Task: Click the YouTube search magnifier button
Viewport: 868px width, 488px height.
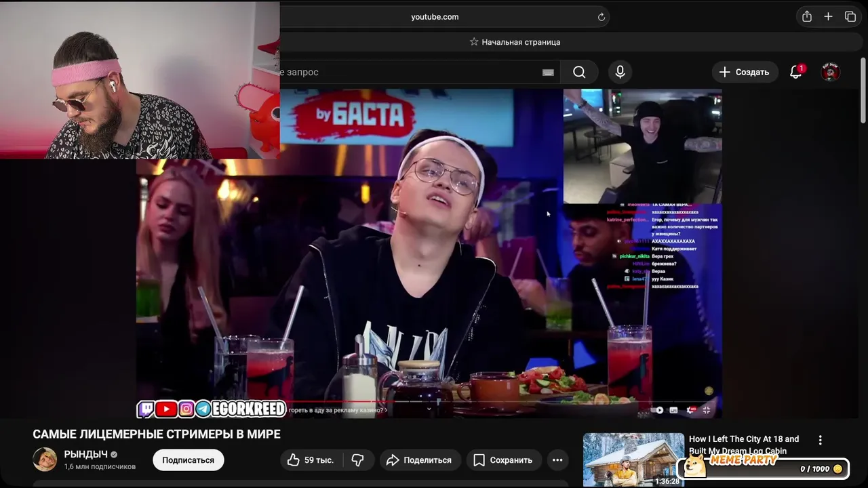Action: 579,72
